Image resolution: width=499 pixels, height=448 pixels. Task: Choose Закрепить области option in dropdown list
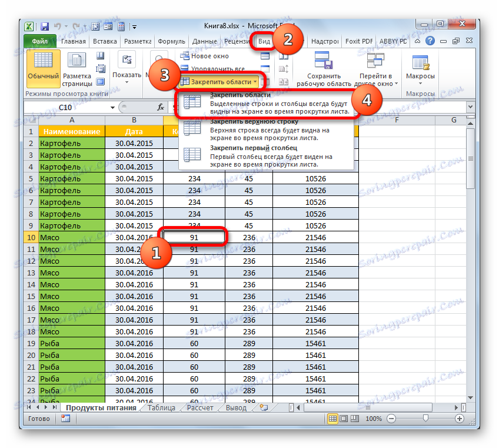266,103
